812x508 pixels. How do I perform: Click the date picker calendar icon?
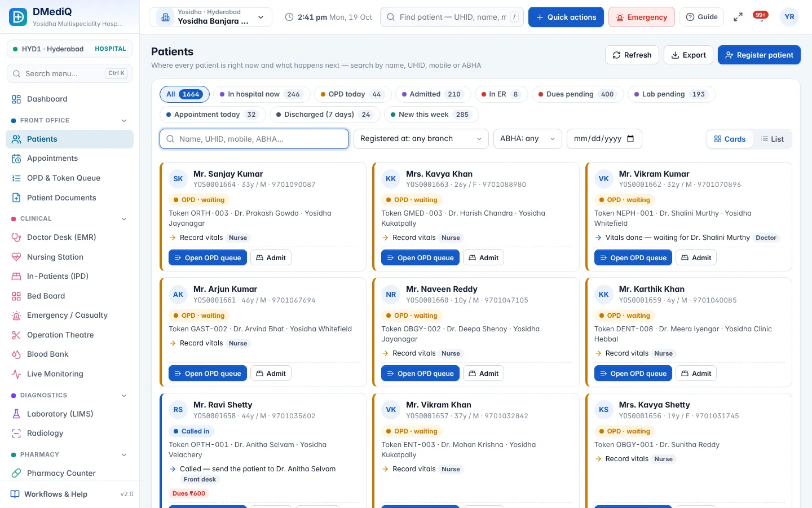pyautogui.click(x=630, y=139)
